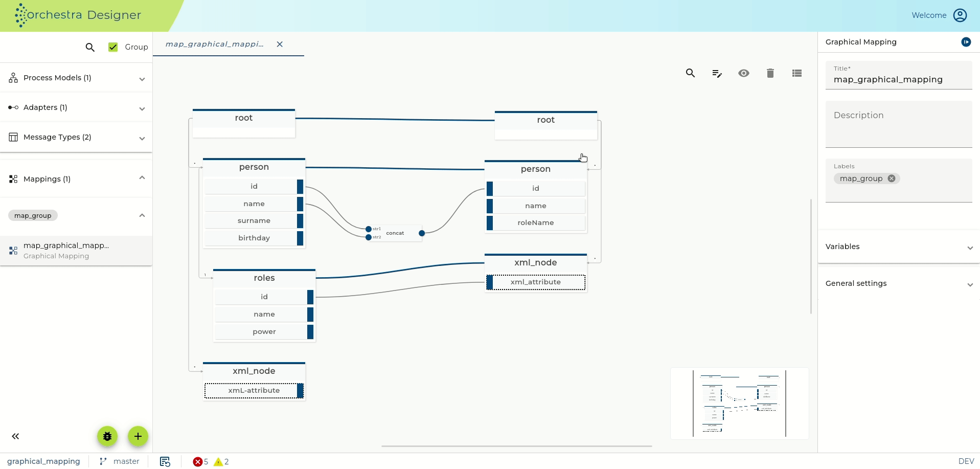Click the plus add button
The width and height of the screenshot is (980, 469).
(138, 436)
